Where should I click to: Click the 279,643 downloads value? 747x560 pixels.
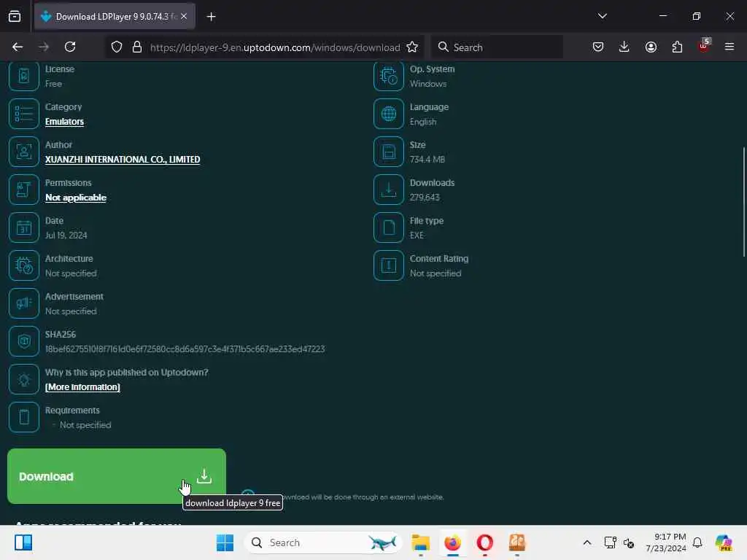click(x=425, y=197)
